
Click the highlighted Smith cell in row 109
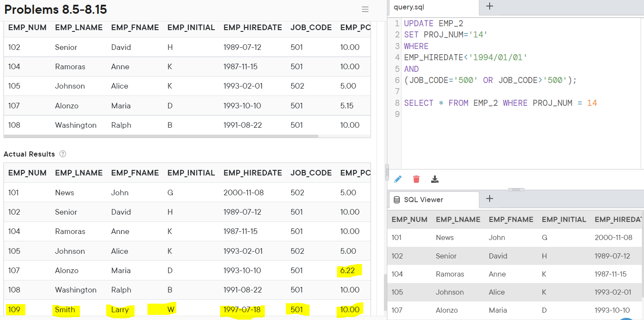(x=65, y=309)
